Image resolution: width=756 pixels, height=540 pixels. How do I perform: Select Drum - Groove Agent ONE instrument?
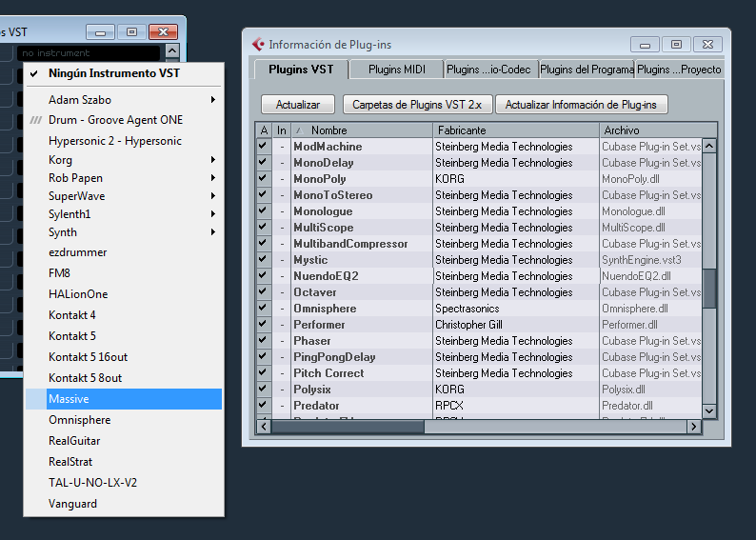(115, 120)
